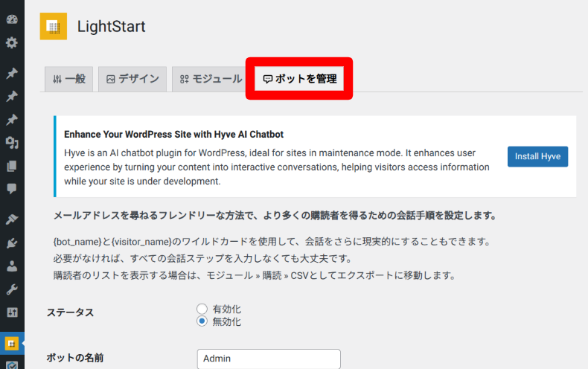Open the pin icon just above Media
The height and width of the screenshot is (369, 588).
pyautogui.click(x=12, y=120)
